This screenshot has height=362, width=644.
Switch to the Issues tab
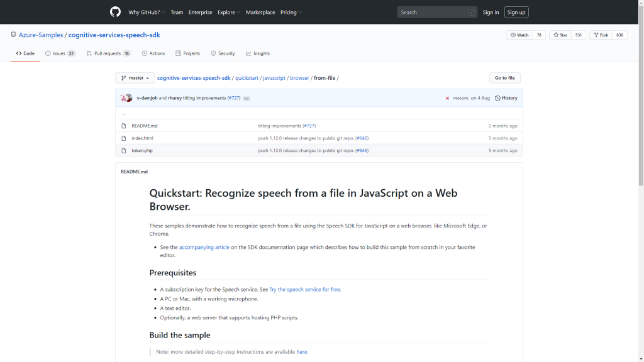click(x=60, y=53)
